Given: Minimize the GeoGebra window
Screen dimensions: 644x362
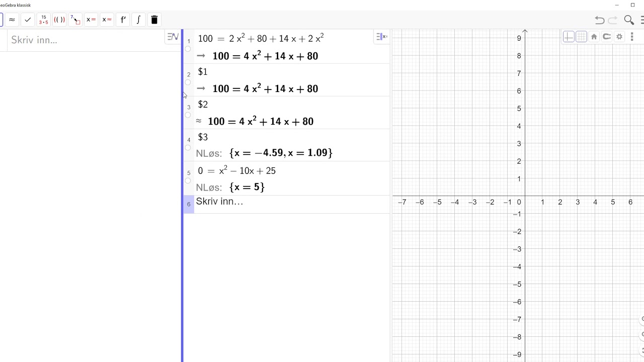Looking at the screenshot, I should [x=617, y=5].
